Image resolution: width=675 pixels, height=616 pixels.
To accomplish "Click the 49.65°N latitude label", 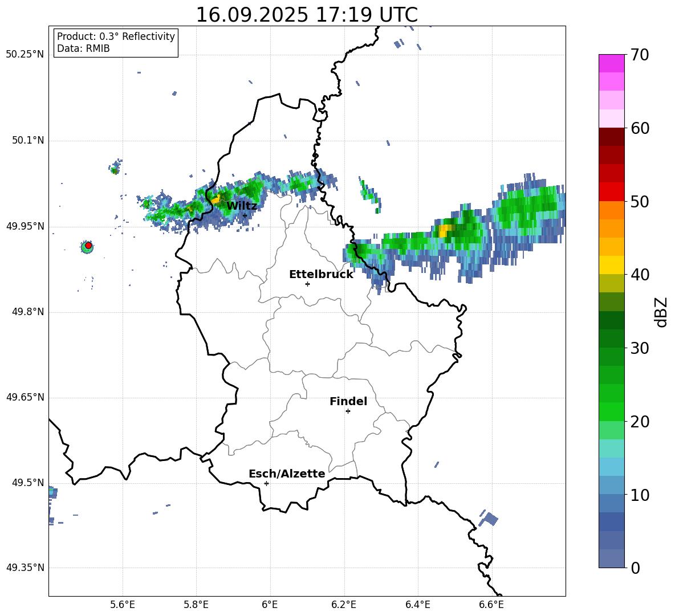I will 25,397.
